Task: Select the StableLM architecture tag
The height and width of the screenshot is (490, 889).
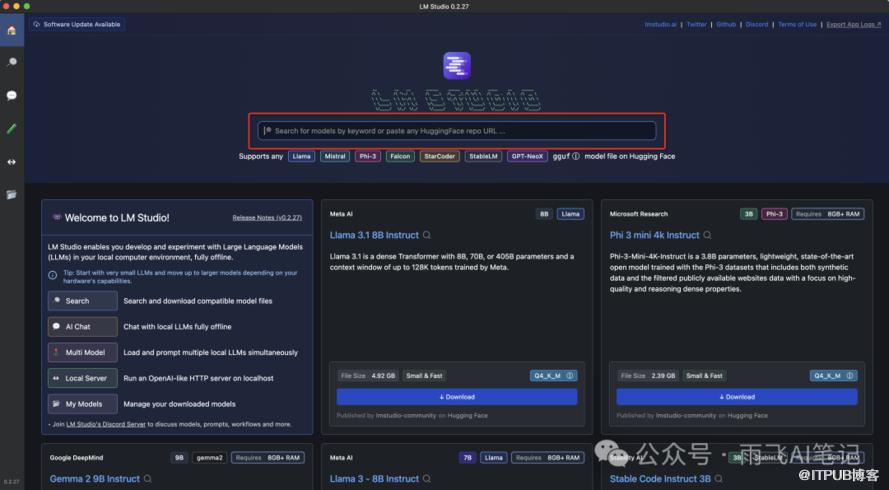Action: tap(483, 156)
